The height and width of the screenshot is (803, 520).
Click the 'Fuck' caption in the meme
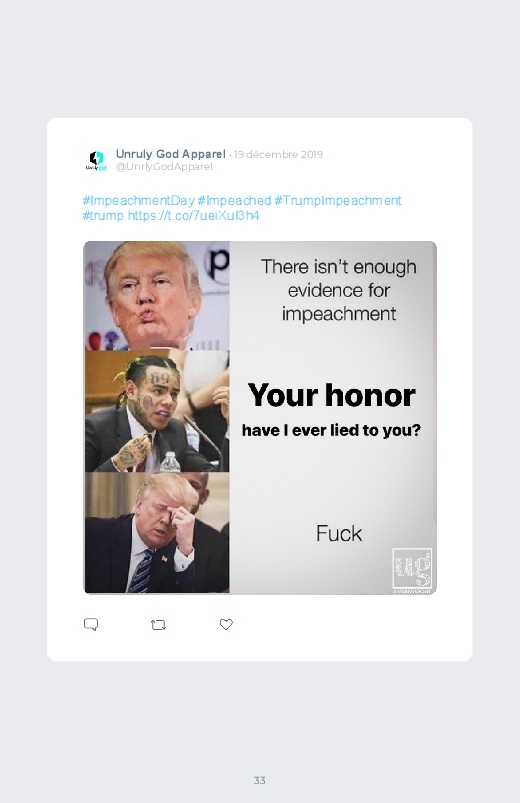pyautogui.click(x=339, y=534)
